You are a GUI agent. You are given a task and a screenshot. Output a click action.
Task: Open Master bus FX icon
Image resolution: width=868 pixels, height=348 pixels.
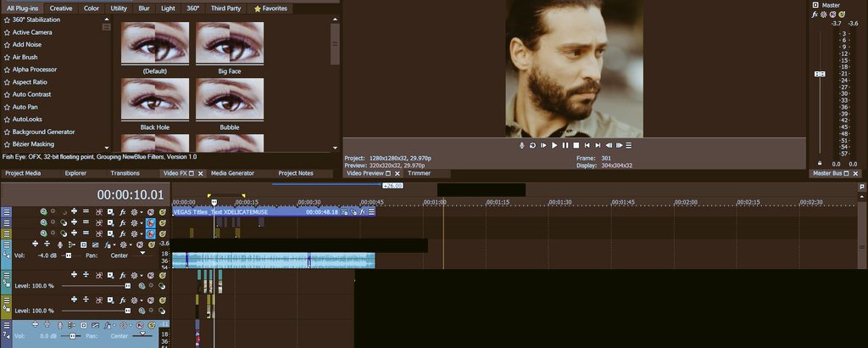815,14
